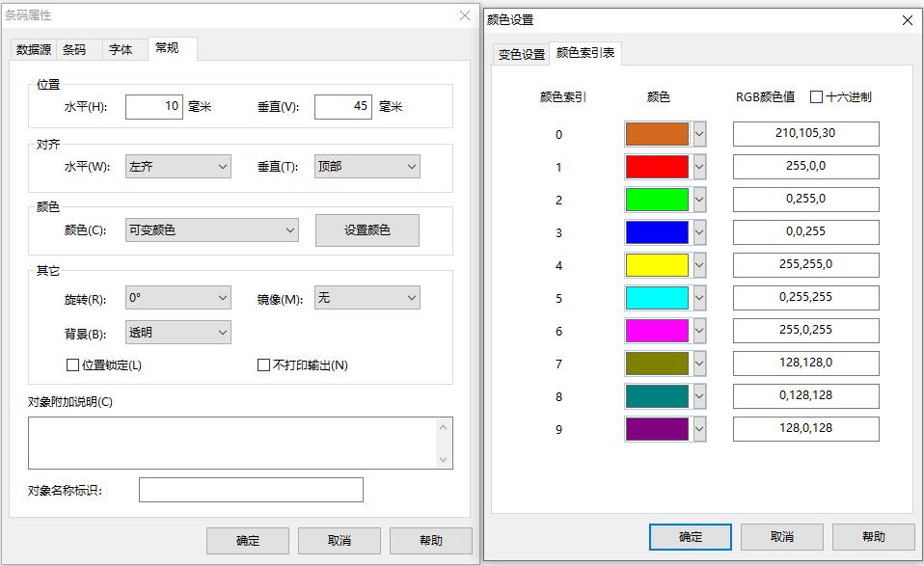The height and width of the screenshot is (566, 924).
Task: Open the 垂直(T) alignment dropdown showing 顶部
Action: 366,166
